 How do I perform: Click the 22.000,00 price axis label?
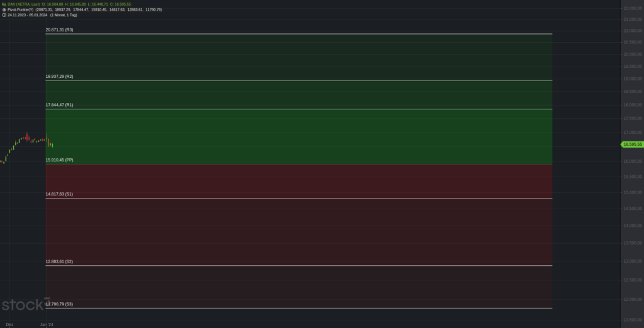coord(633,8)
